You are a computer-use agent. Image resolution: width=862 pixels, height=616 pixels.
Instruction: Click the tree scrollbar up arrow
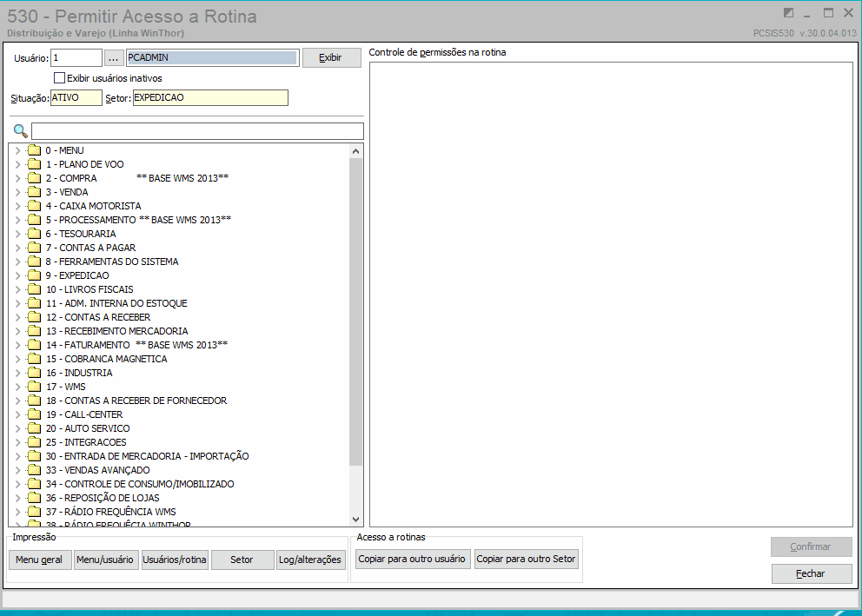point(355,151)
